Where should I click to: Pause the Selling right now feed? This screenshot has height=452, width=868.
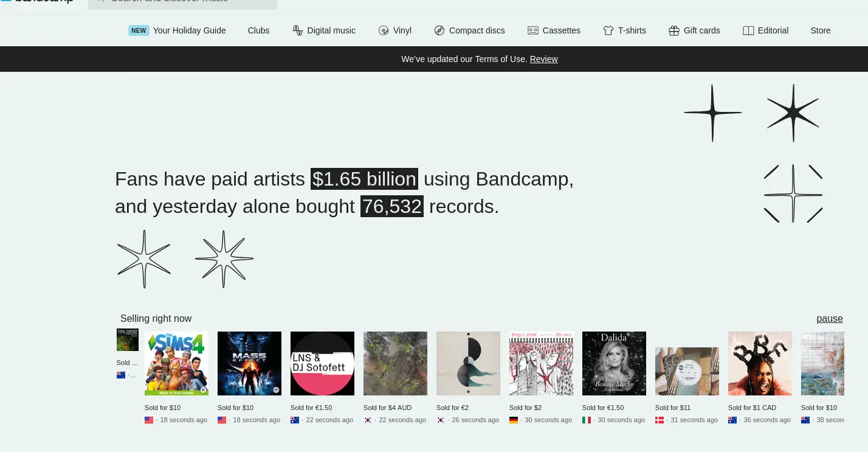coord(829,318)
